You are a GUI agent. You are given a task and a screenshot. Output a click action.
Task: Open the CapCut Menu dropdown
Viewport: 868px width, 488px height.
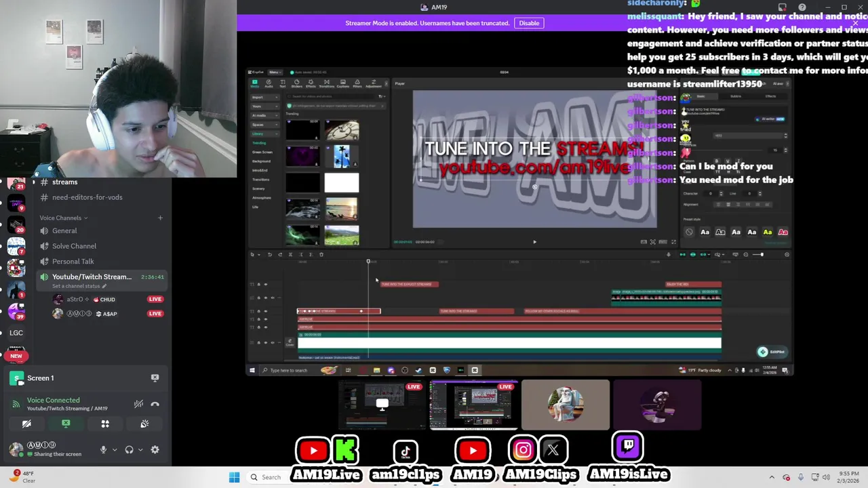pos(275,72)
